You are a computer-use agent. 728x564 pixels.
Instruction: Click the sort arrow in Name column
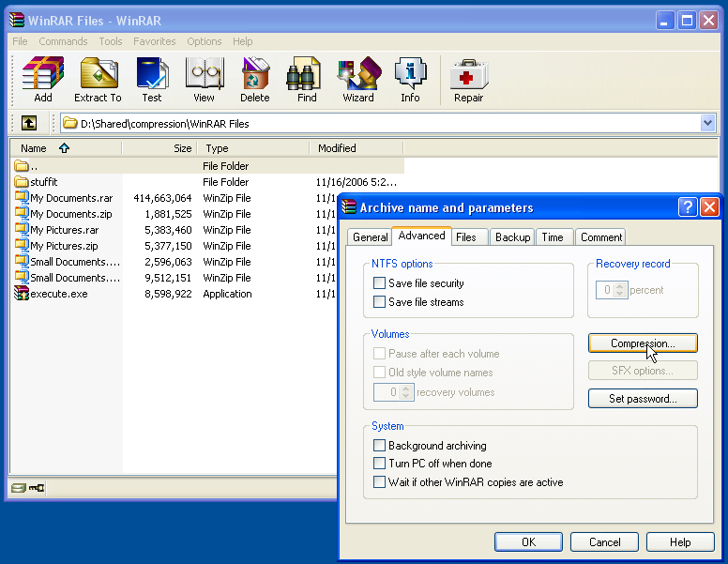click(64, 147)
